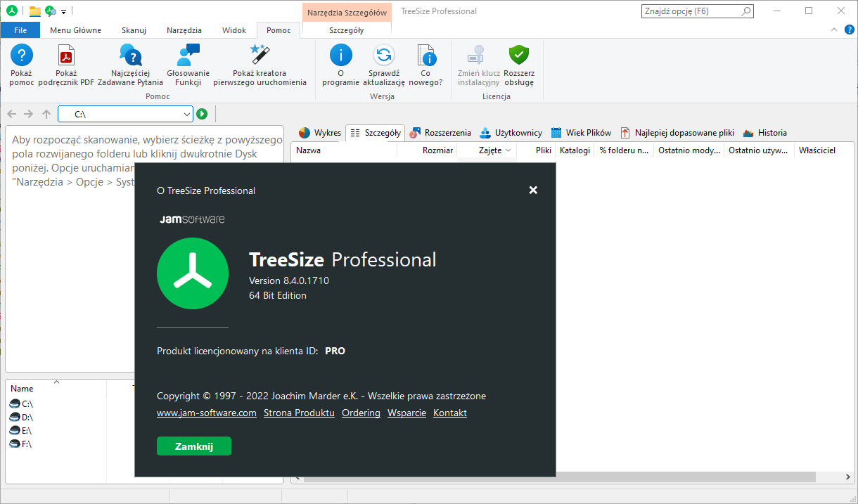Open www.jam-software.com link
This screenshot has width=858, height=504.
207,413
